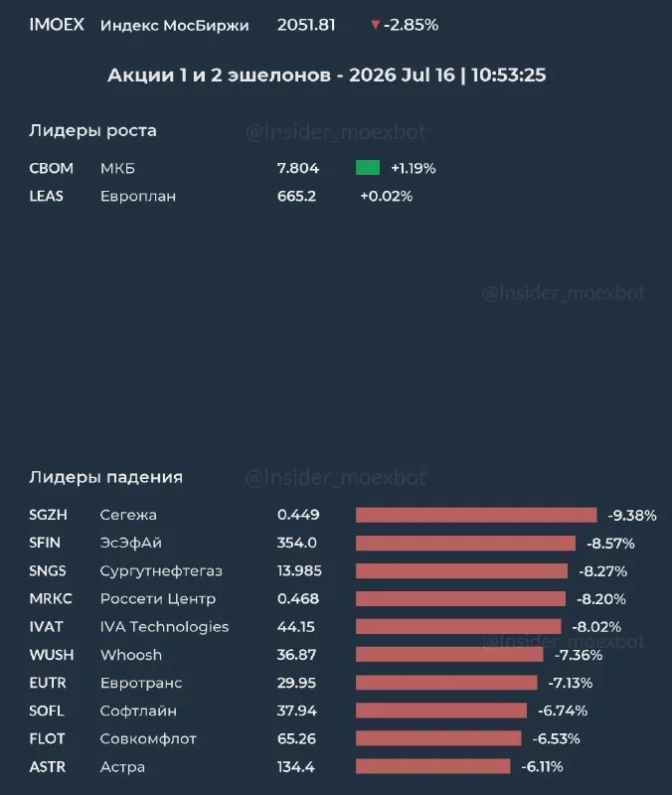Viewport: 672px width, 795px height.
Task: Click the @Insider_moexbot watermark near Лидеры роста
Action: [335, 132]
